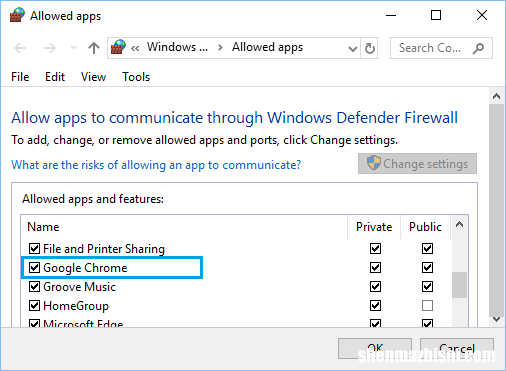The height and width of the screenshot is (371, 506).
Task: Go up one level with up arrow
Action: pos(94,48)
